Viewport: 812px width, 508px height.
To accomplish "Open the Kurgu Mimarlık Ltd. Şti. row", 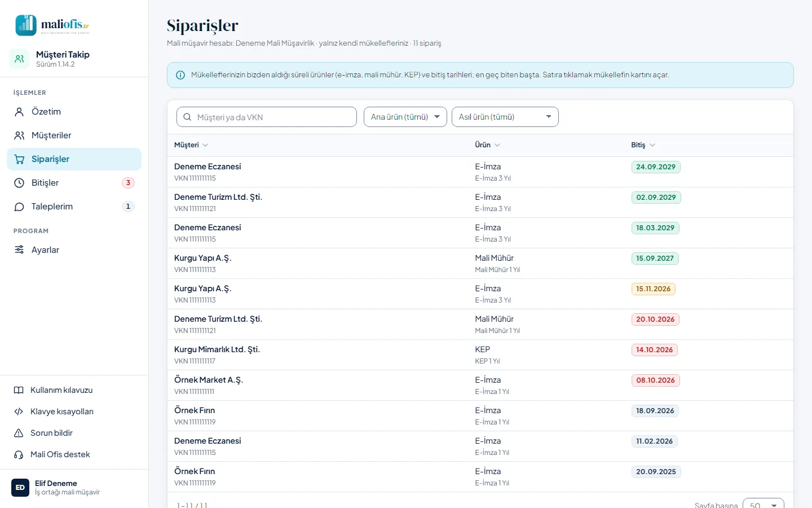I will point(480,355).
